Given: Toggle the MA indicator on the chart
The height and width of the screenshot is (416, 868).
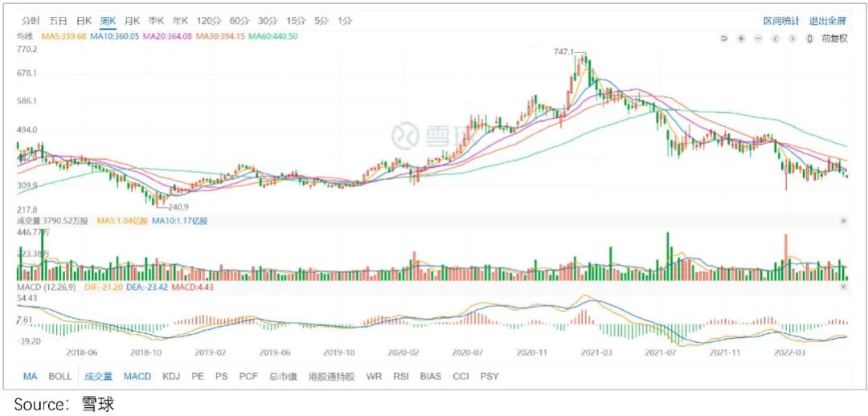Looking at the screenshot, I should coord(30,376).
